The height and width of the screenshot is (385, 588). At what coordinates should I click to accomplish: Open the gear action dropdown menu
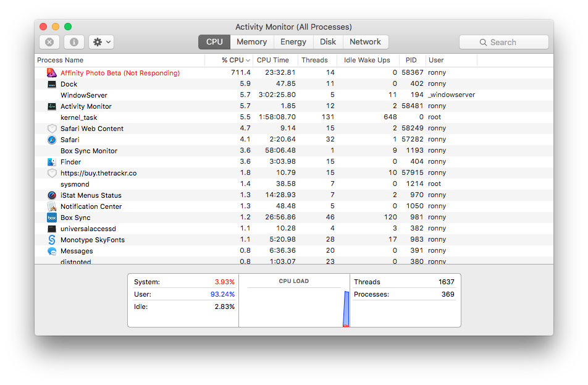click(x=101, y=42)
